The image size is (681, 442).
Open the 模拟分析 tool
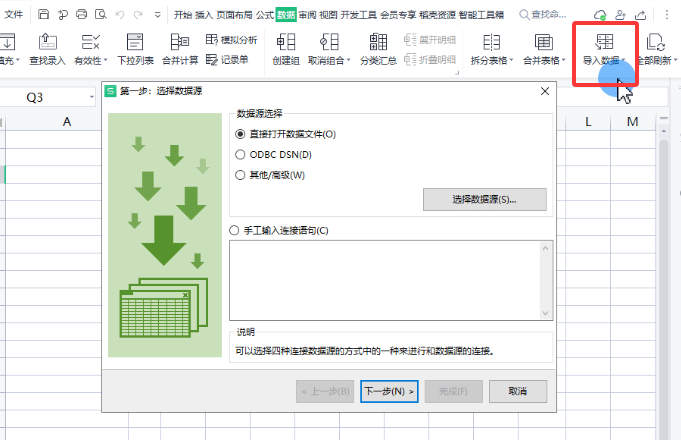(x=232, y=39)
